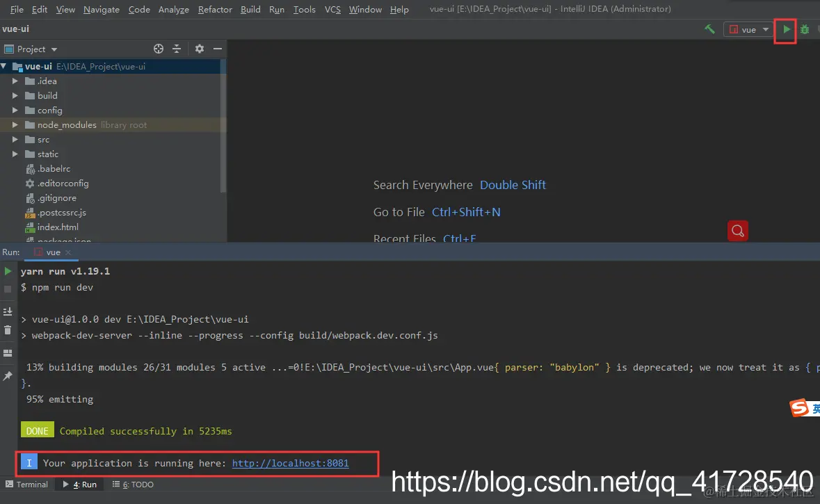Viewport: 820px width, 504px height.
Task: Select the .babelrc file
Action: tap(54, 169)
